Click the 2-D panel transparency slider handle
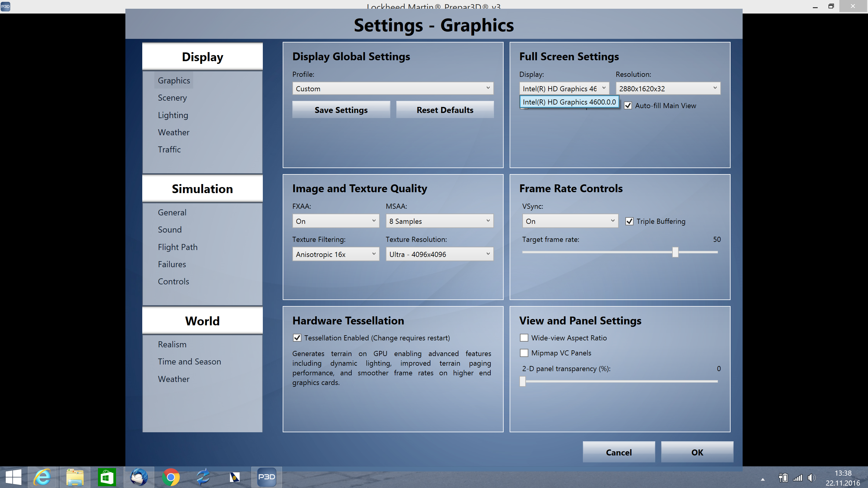Viewport: 868px width, 488px height. (x=523, y=381)
